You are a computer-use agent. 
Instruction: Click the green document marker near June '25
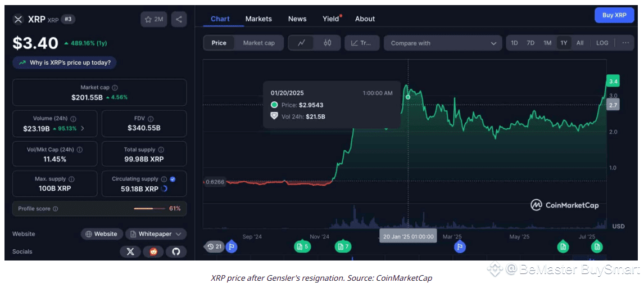563,246
